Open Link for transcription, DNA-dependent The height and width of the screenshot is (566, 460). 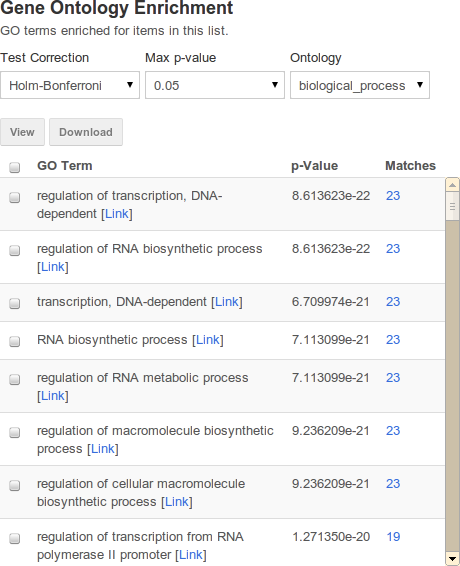click(x=227, y=302)
